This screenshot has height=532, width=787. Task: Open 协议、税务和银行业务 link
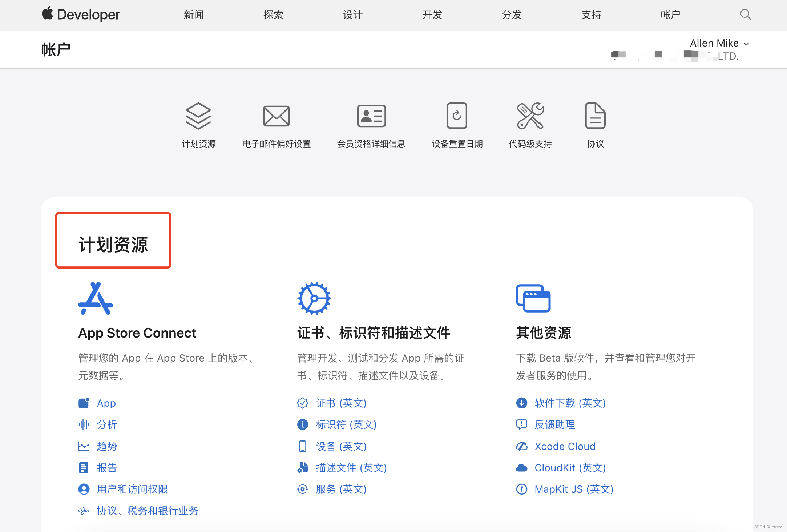coord(148,511)
